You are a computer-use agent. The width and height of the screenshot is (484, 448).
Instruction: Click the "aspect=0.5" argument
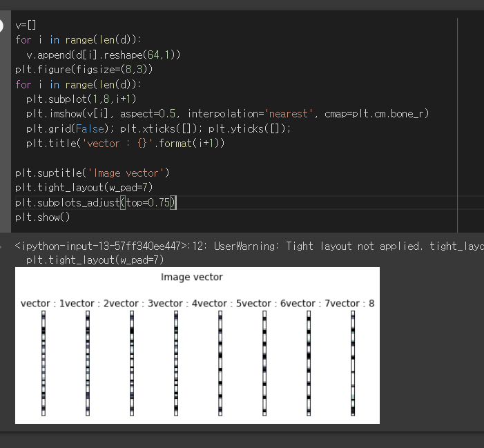[148, 114]
